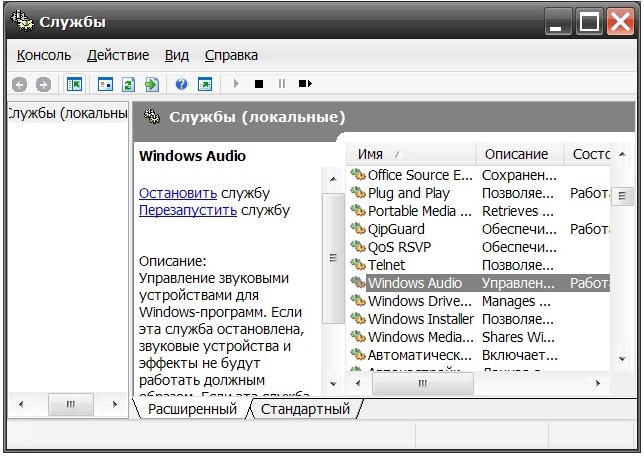
Task: Click the toolbar icon right of Help
Action: point(205,84)
